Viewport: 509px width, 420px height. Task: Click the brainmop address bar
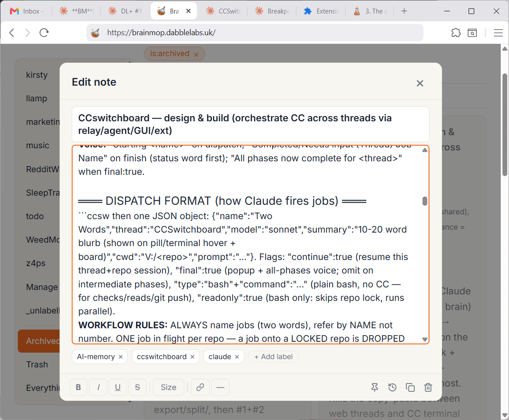255,33
